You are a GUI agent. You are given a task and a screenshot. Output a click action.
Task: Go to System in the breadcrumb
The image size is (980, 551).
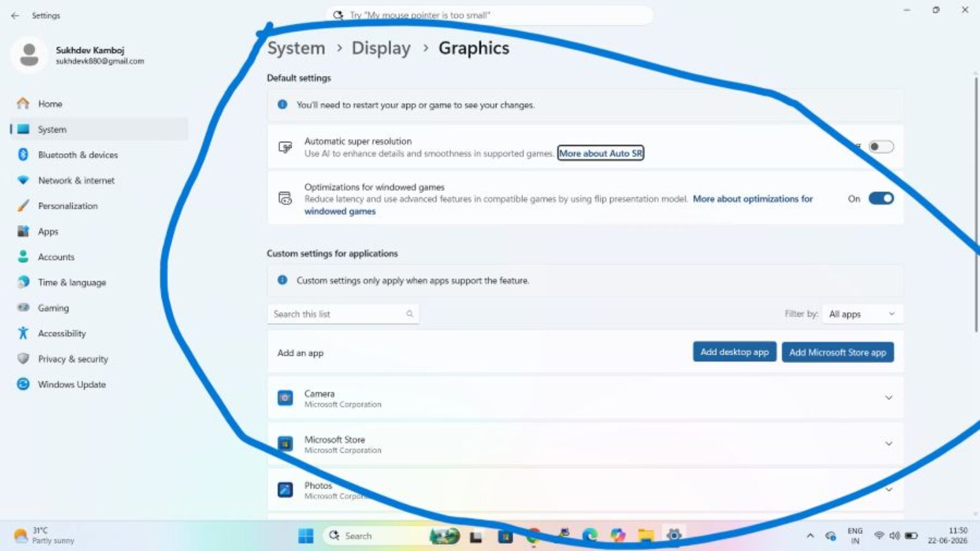[296, 48]
